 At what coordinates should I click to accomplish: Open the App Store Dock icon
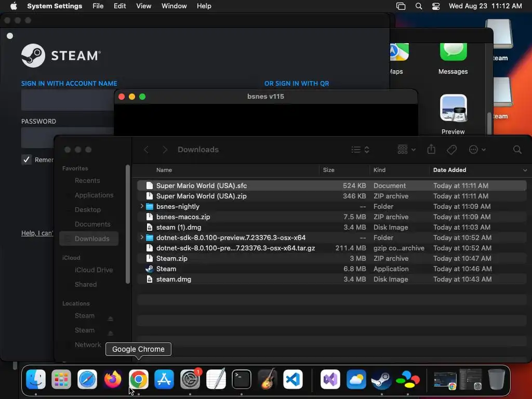(164, 379)
